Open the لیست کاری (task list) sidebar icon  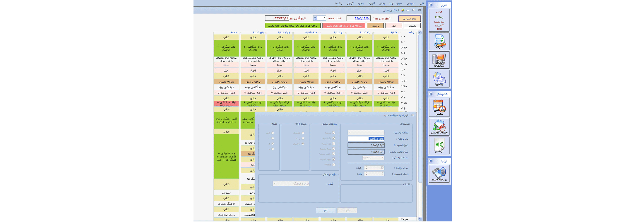click(439, 42)
